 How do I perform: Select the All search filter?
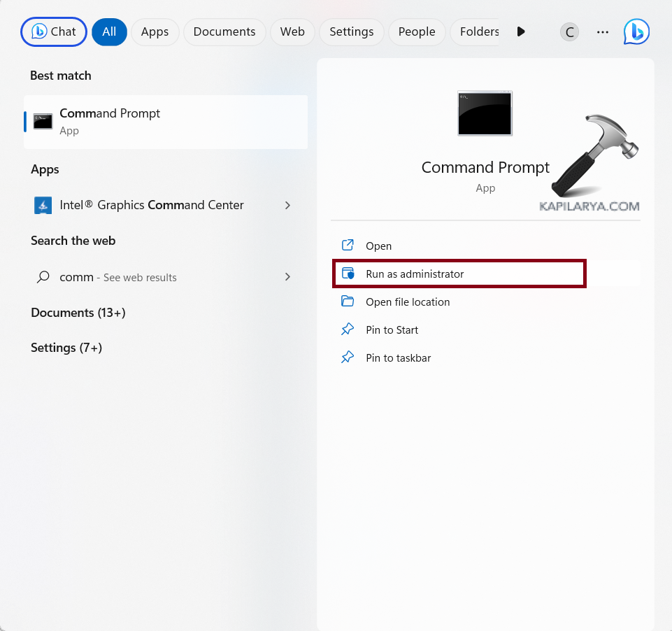pos(109,31)
